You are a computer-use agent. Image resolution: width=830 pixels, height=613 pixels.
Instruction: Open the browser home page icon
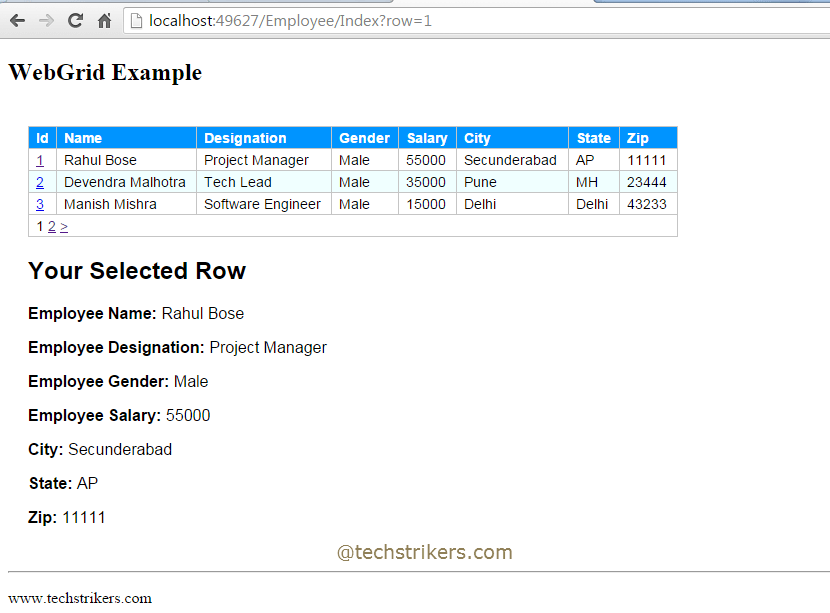click(104, 19)
